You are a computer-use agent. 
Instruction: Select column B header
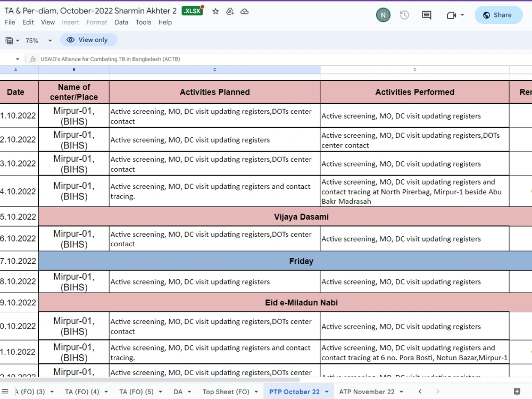[74, 70]
